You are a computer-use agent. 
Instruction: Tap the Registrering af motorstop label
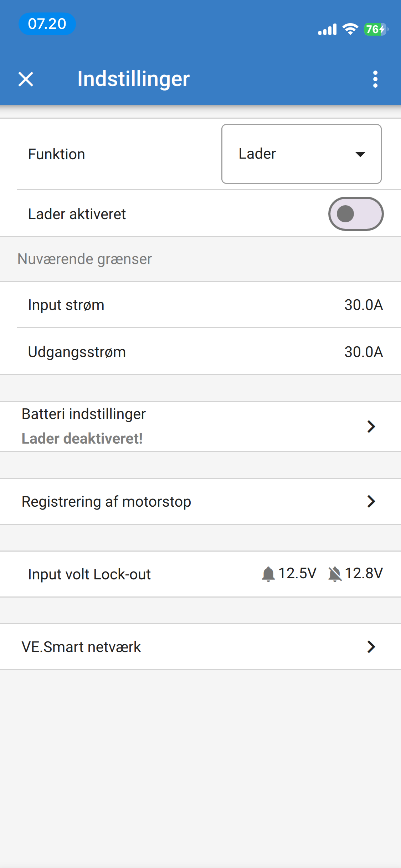click(x=106, y=502)
